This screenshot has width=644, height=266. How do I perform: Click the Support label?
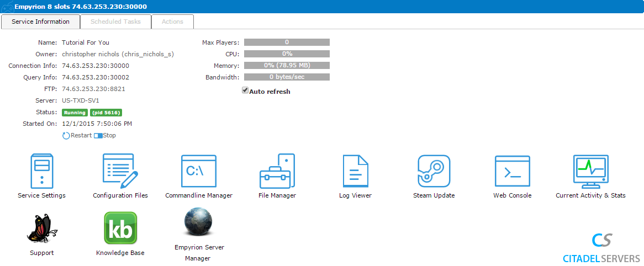pyautogui.click(x=42, y=253)
